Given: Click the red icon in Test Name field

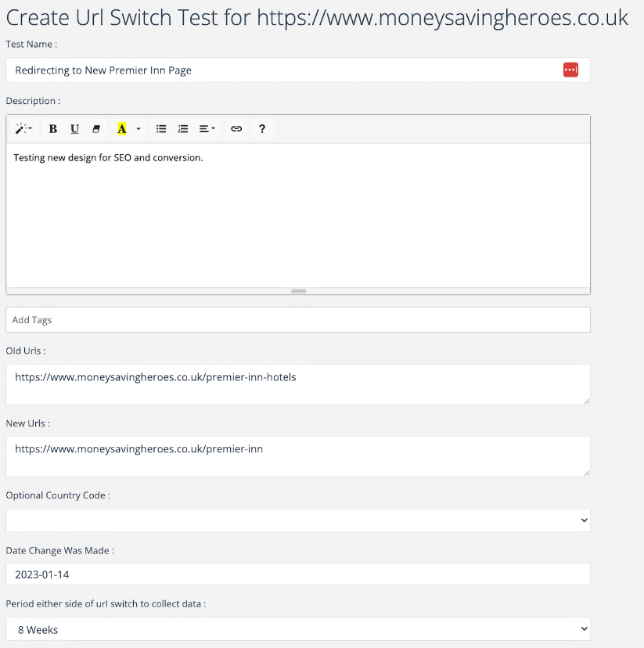Looking at the screenshot, I should 570,70.
